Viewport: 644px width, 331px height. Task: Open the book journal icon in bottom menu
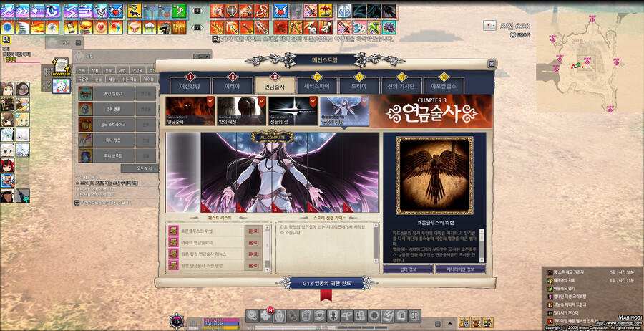401,315
